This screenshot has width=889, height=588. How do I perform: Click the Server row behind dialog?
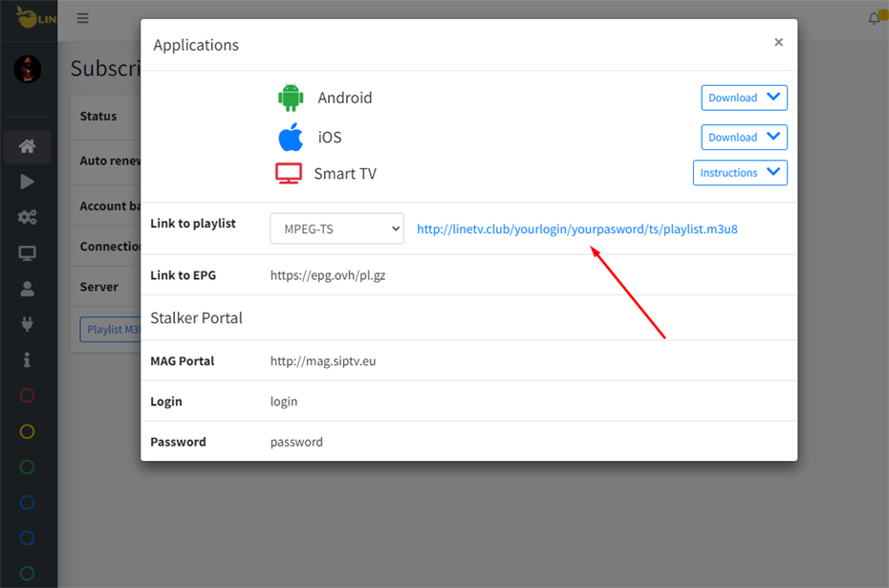coord(105,287)
